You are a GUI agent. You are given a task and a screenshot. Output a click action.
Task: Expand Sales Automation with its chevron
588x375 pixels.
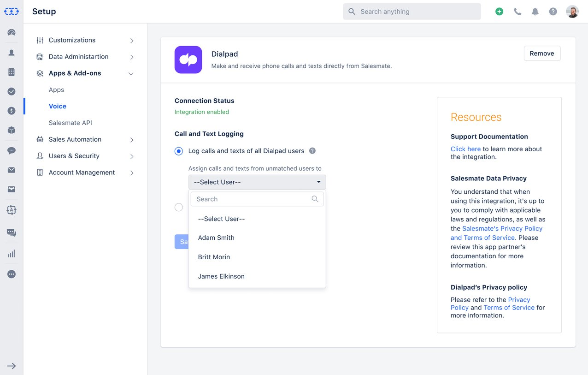click(132, 140)
